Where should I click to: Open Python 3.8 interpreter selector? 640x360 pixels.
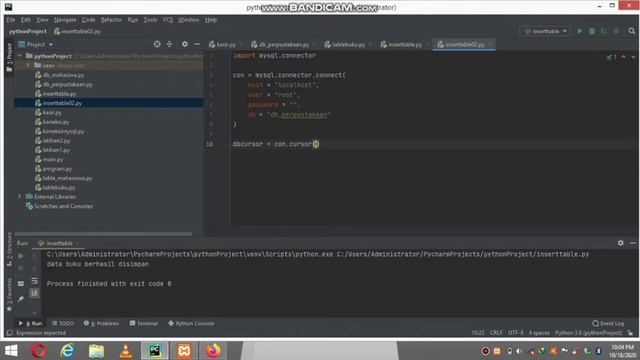588,333
